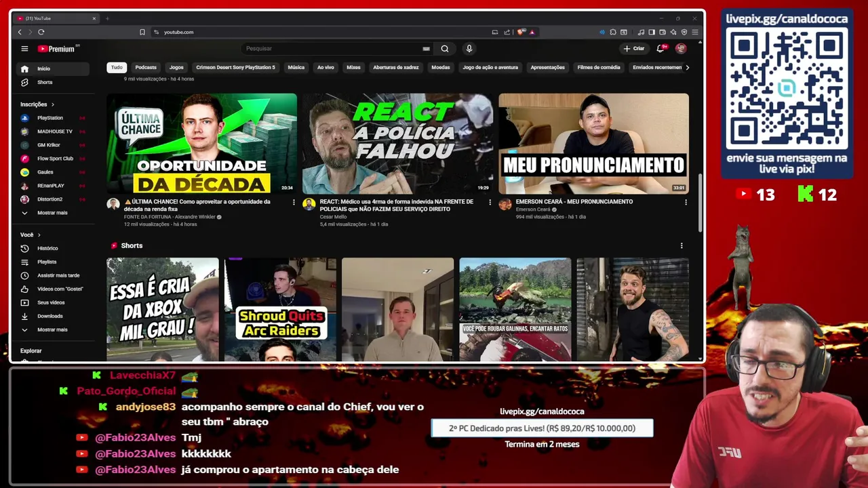
Task: Open the Cesar Mello channel link
Action: click(x=333, y=217)
